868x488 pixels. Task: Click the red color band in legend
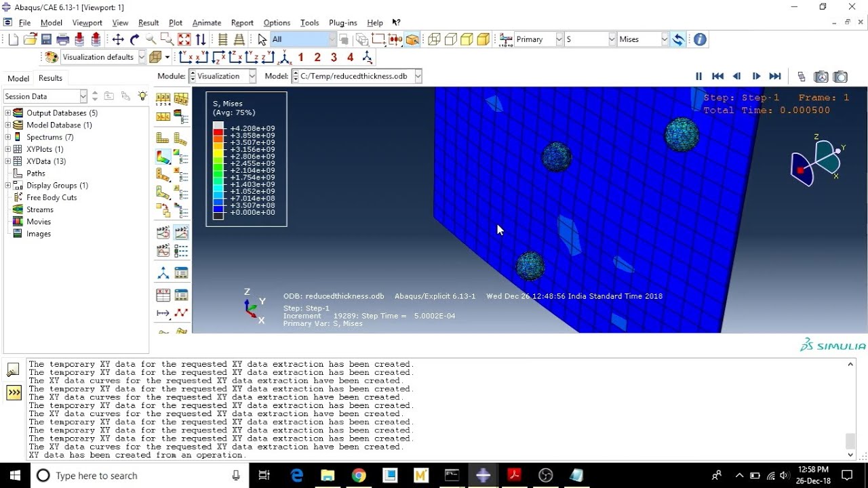tap(218, 131)
